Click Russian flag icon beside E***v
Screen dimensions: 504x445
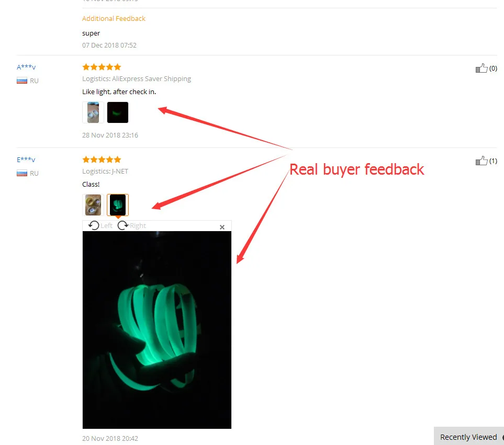click(22, 173)
